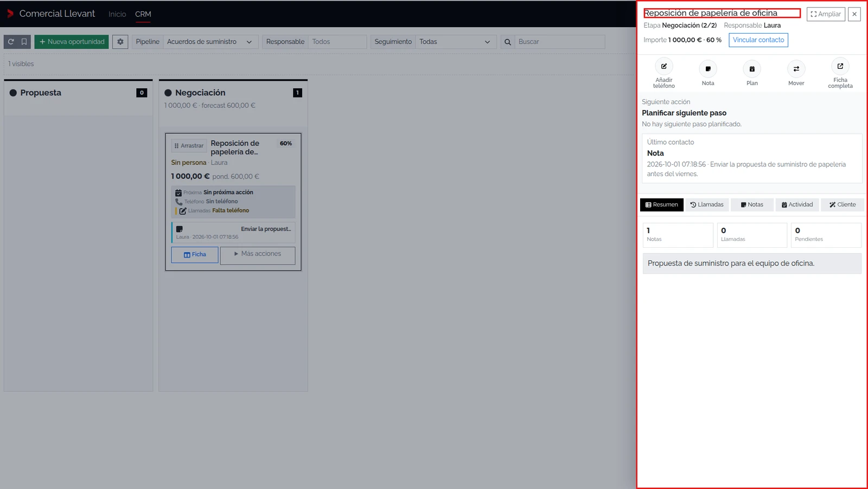Viewport: 868px width, 489px height.
Task: Click the 'Falta teléfono' text on card
Action: click(231, 210)
